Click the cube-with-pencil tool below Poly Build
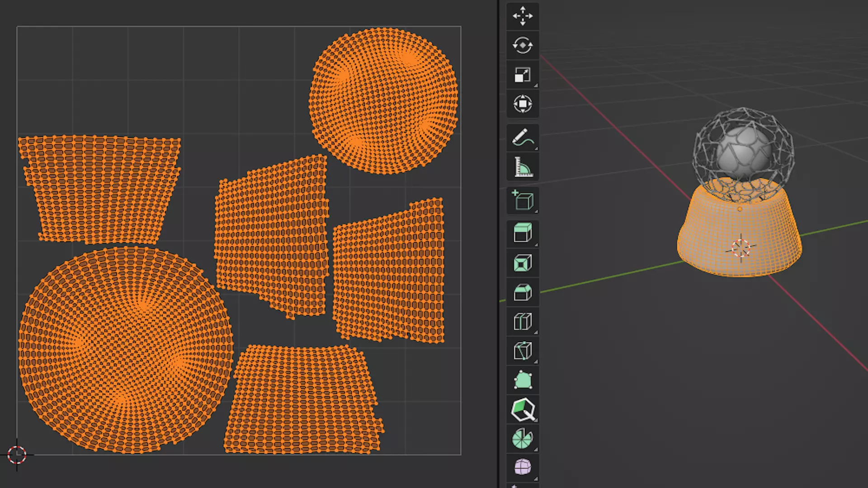This screenshot has height=488, width=868. coord(523,410)
